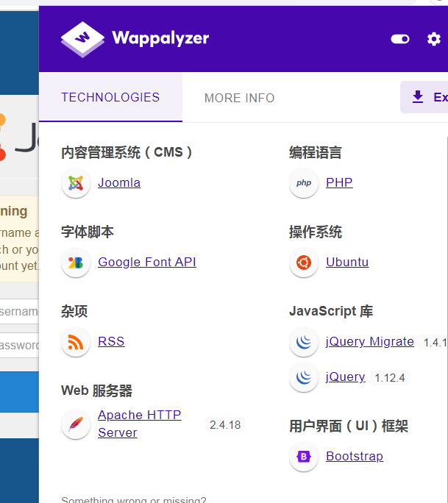Click the password field in Joomla page
Viewport: 448px width, 503px height.
(x=19, y=345)
